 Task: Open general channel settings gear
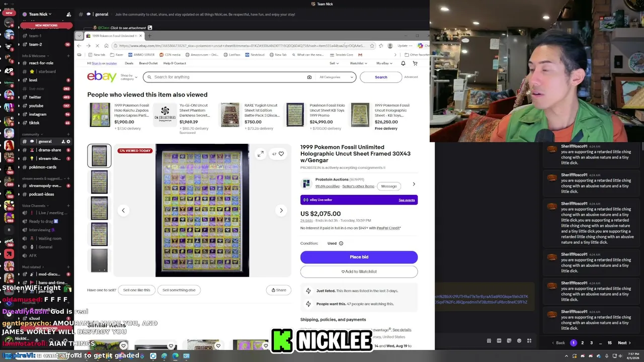68,142
